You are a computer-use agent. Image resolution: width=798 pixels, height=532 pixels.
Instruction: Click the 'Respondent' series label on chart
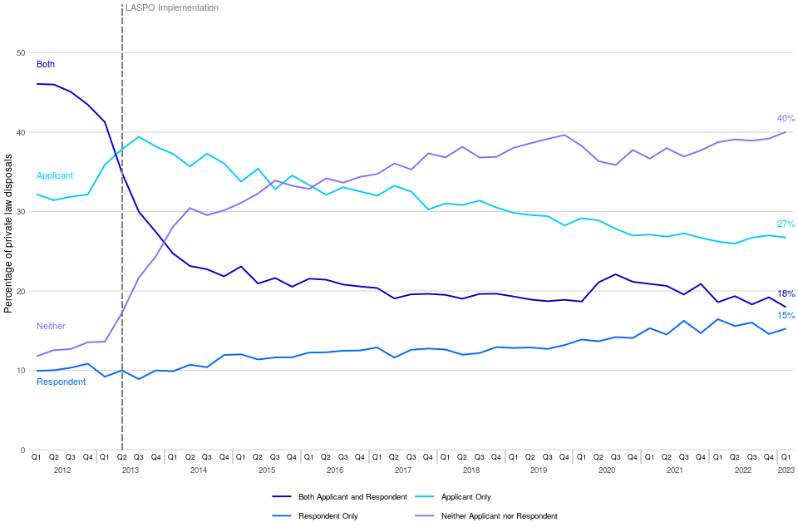(x=61, y=382)
